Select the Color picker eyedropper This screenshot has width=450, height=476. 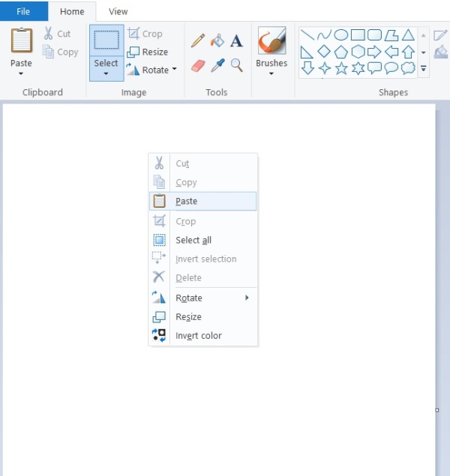click(x=217, y=65)
